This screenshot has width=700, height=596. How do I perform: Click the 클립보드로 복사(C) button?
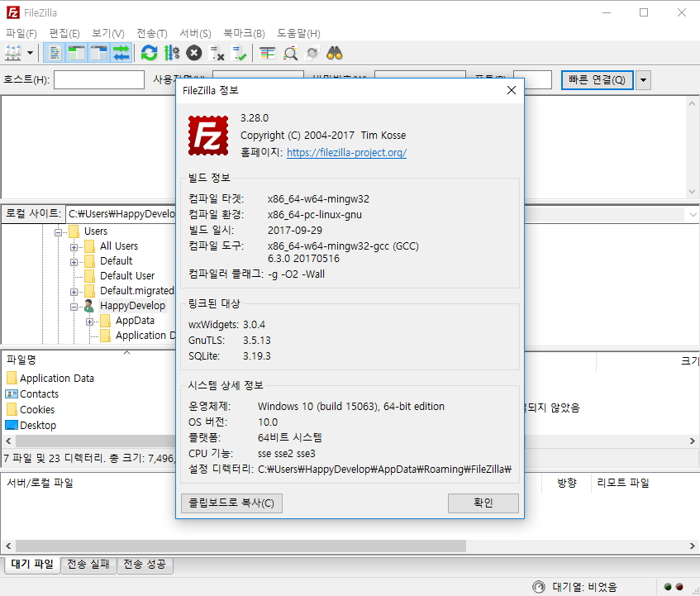231,503
